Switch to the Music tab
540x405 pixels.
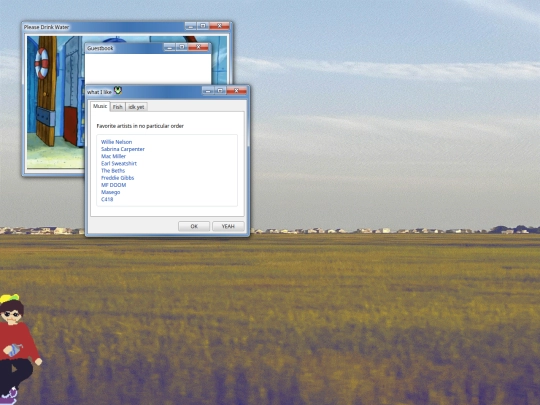click(x=100, y=106)
